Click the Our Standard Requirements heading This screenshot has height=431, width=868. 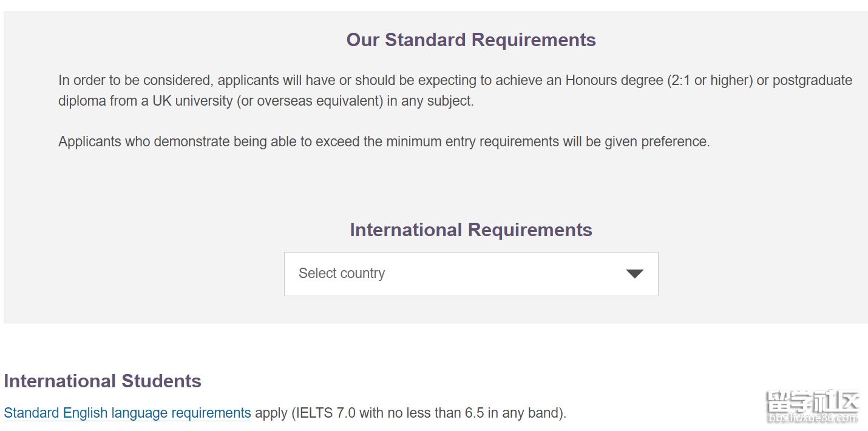pos(471,40)
